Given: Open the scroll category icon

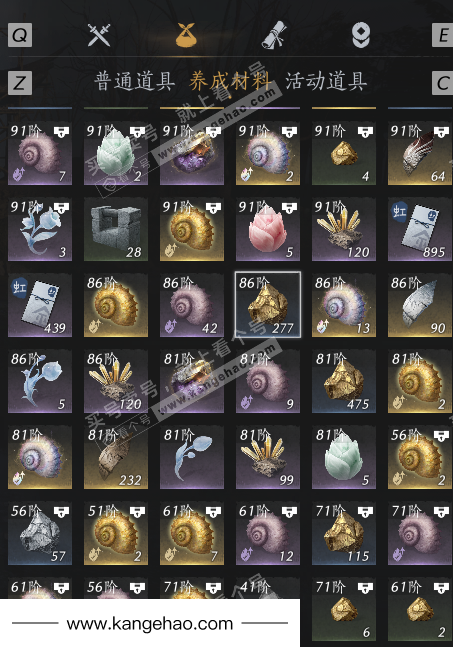Looking at the screenshot, I should tap(274, 35).
